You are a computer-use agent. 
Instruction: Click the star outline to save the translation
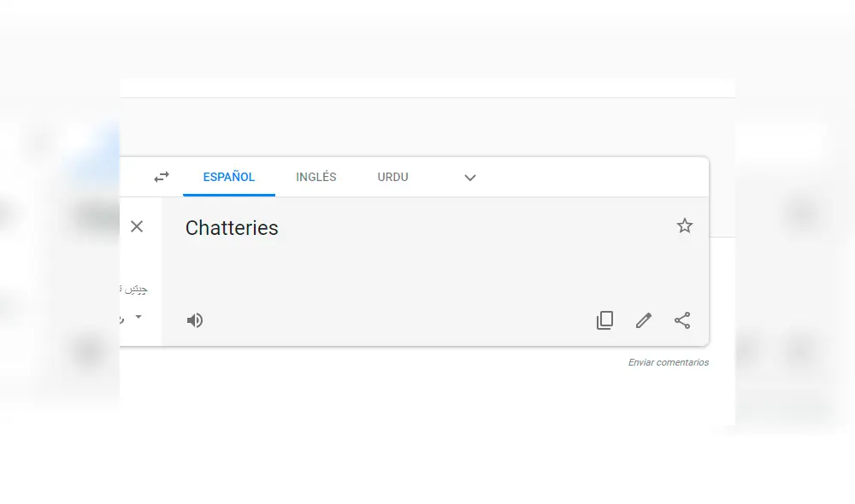(684, 226)
